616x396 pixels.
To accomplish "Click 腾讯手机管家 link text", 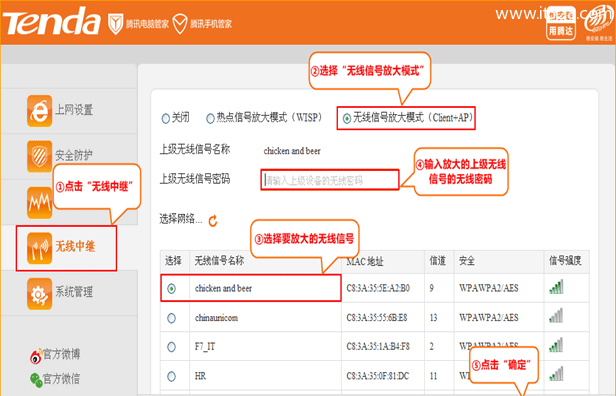I will [211, 24].
